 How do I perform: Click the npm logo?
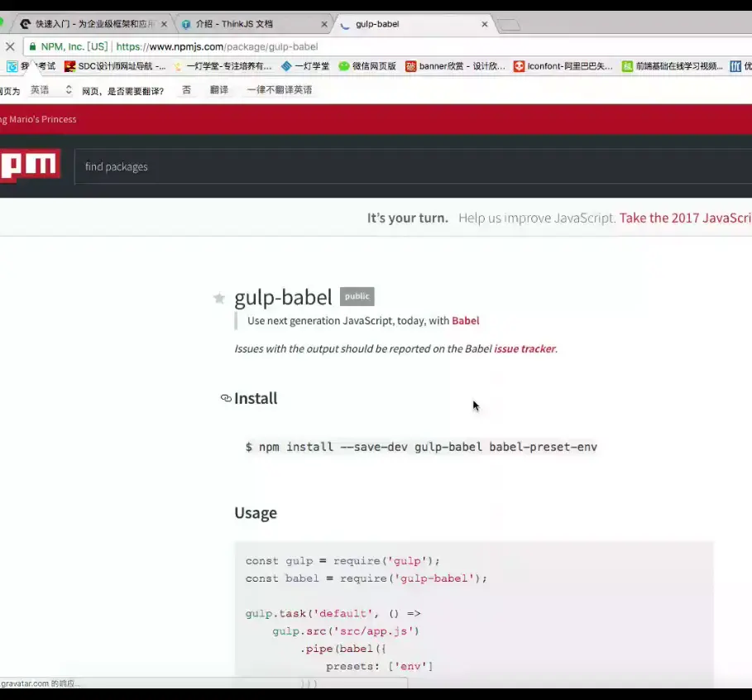point(30,165)
